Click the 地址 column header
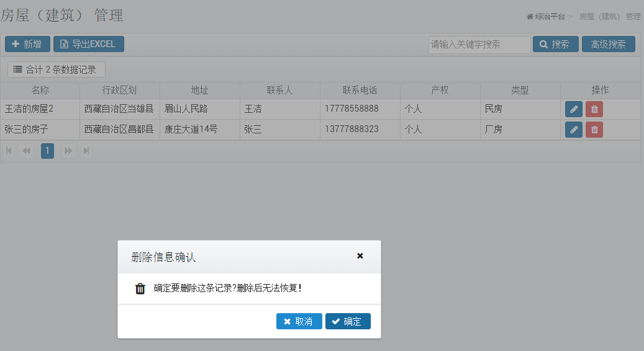 (199, 90)
